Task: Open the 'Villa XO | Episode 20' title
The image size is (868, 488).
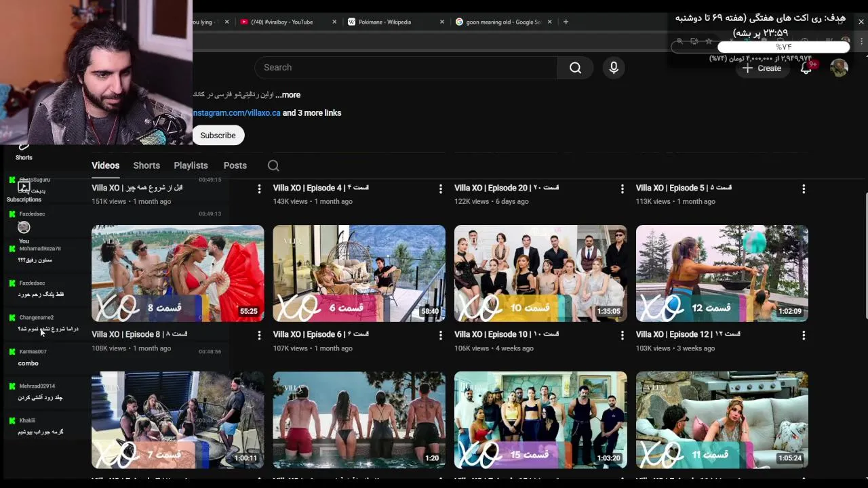Action: [507, 188]
